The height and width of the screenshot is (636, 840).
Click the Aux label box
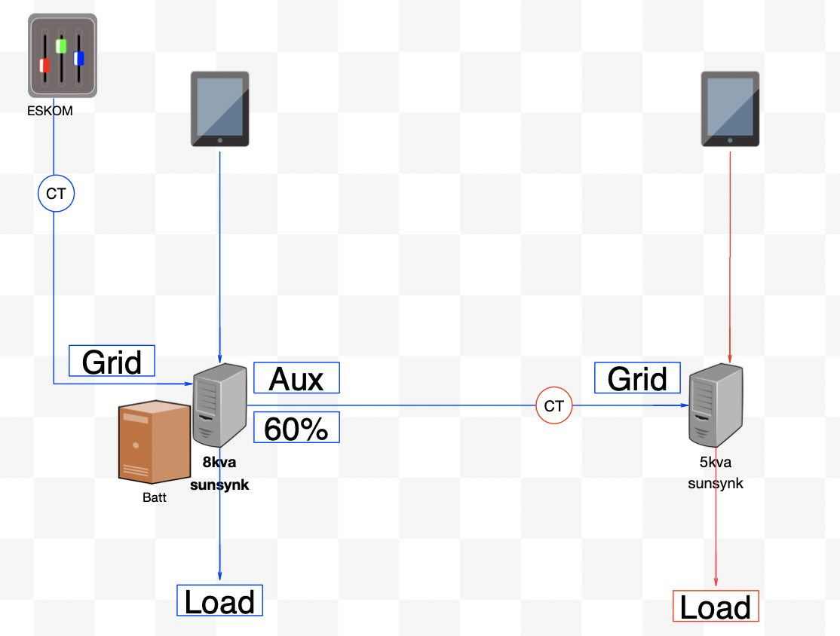[296, 378]
